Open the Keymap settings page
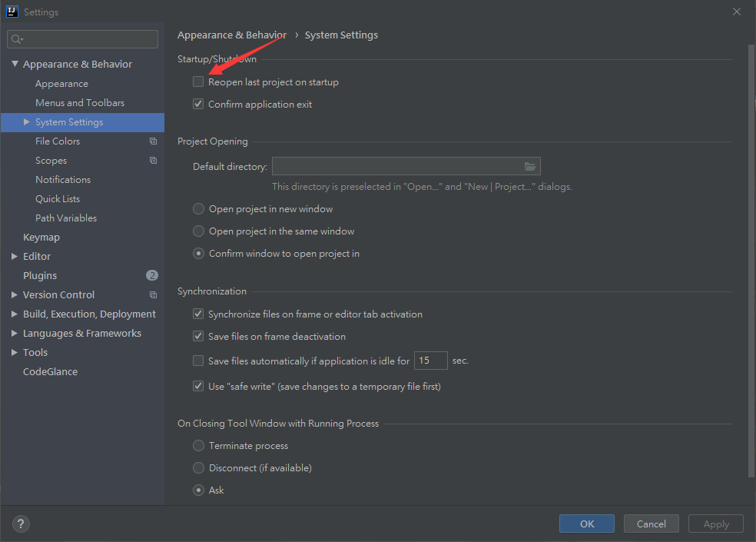Image resolution: width=756 pixels, height=542 pixels. (41, 238)
